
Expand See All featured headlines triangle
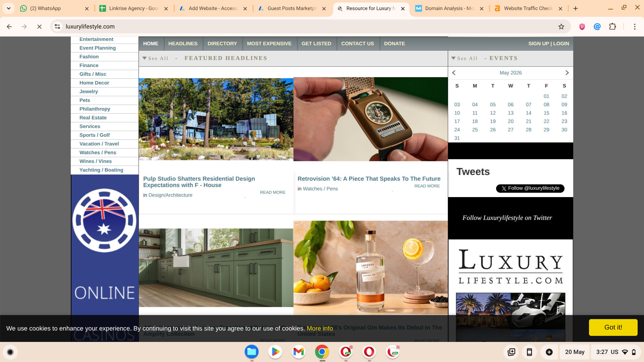[145, 58]
